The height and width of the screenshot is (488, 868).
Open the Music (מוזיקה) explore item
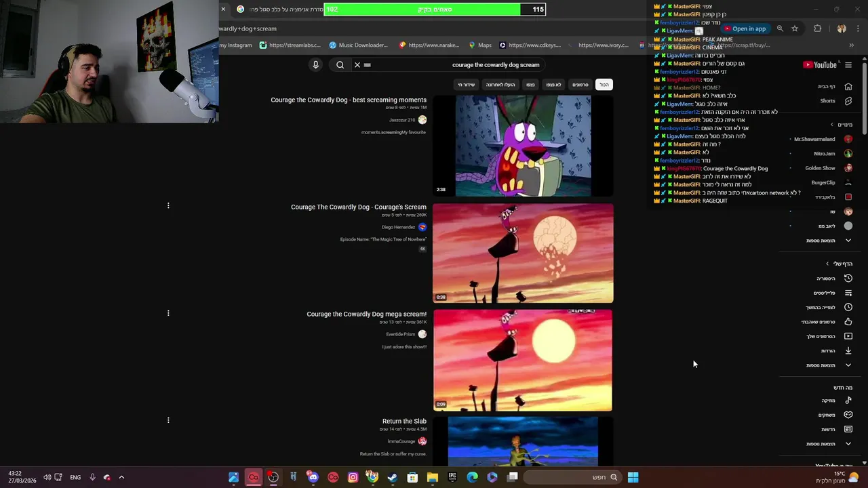click(835, 401)
